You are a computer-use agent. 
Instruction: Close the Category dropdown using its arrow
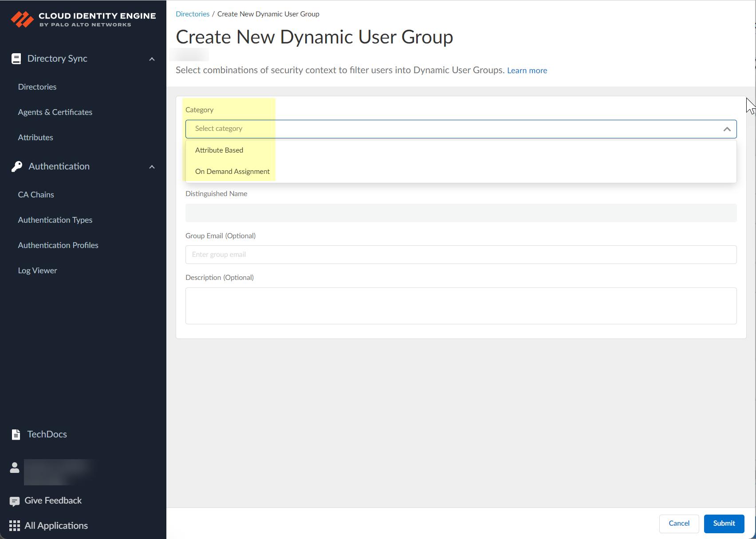click(x=727, y=129)
